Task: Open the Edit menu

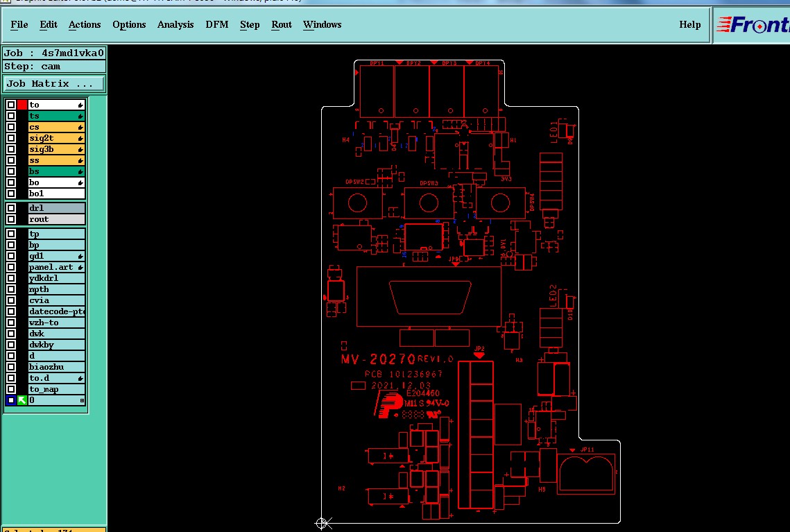Action: [x=49, y=25]
